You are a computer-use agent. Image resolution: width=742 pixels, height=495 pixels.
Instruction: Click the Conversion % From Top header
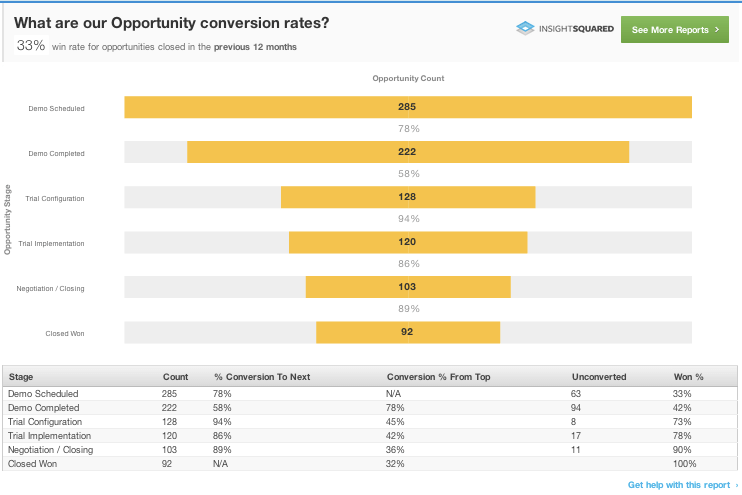click(x=438, y=377)
